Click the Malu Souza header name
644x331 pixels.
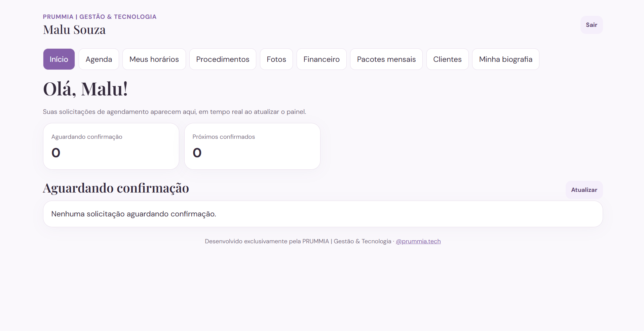pyautogui.click(x=74, y=30)
